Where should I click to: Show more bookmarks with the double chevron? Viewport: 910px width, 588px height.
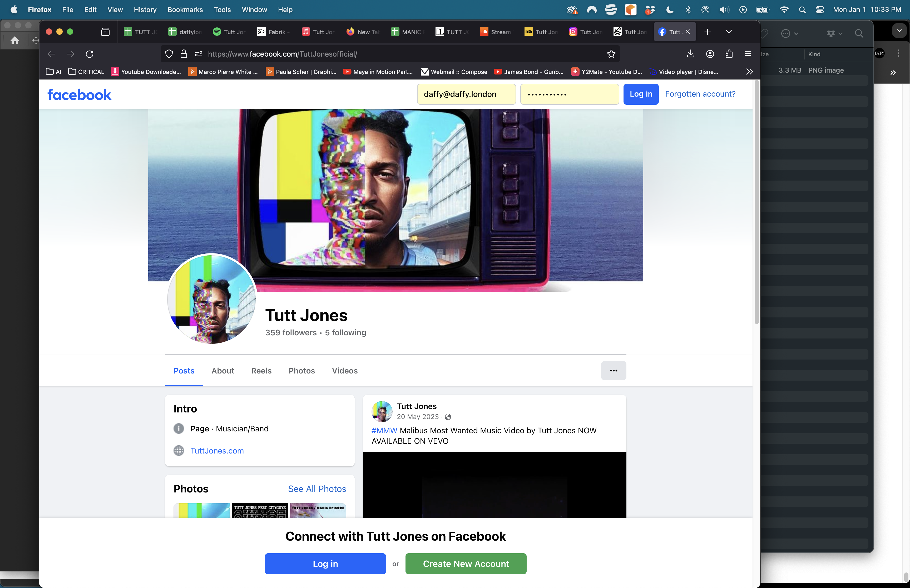[750, 72]
